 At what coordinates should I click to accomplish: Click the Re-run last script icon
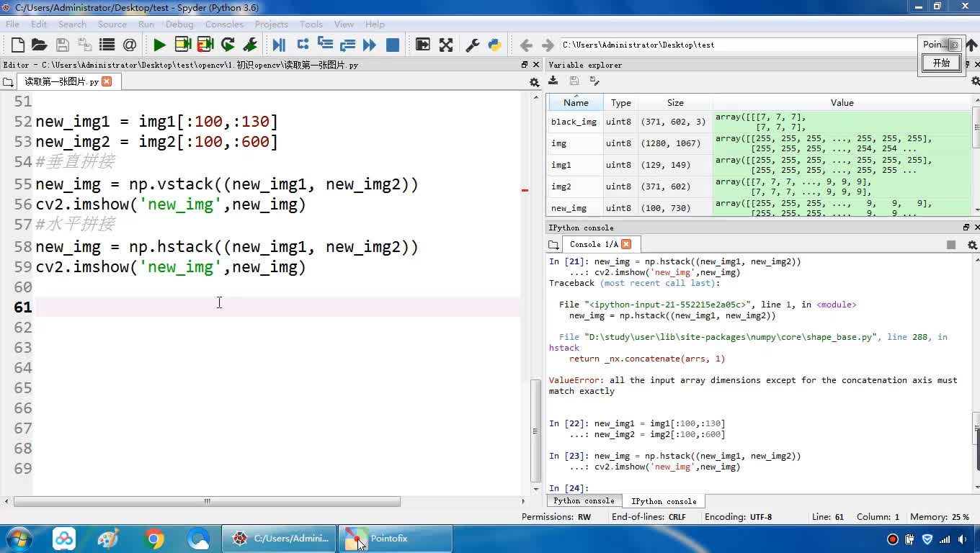(228, 45)
